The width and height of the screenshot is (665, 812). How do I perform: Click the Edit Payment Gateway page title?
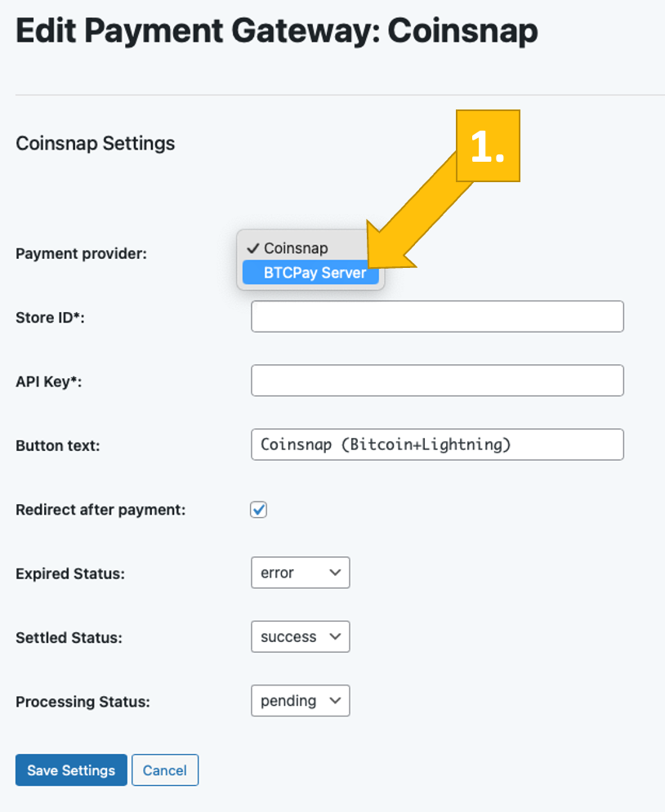pyautogui.click(x=277, y=31)
